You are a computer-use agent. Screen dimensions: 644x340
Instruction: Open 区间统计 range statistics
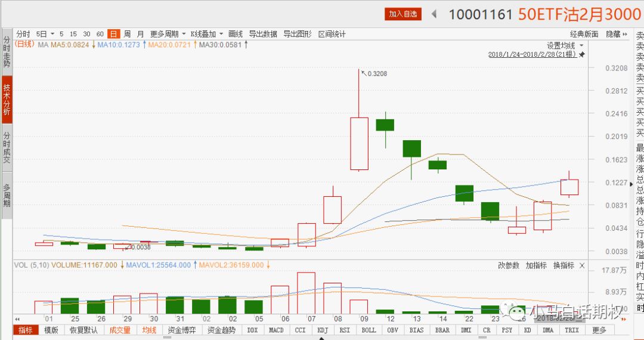point(332,34)
